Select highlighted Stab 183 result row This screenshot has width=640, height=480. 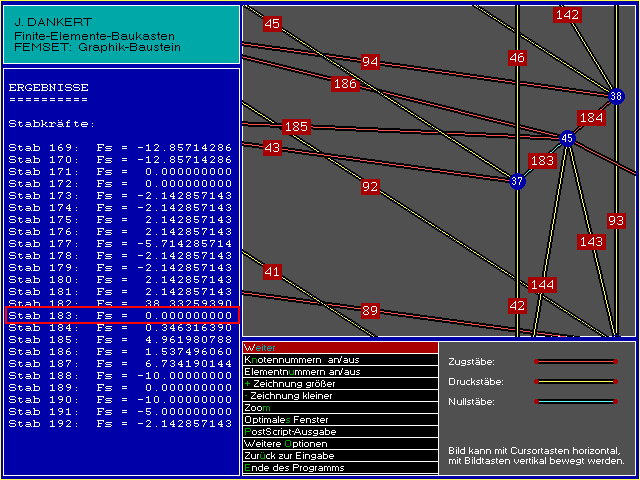(x=121, y=316)
